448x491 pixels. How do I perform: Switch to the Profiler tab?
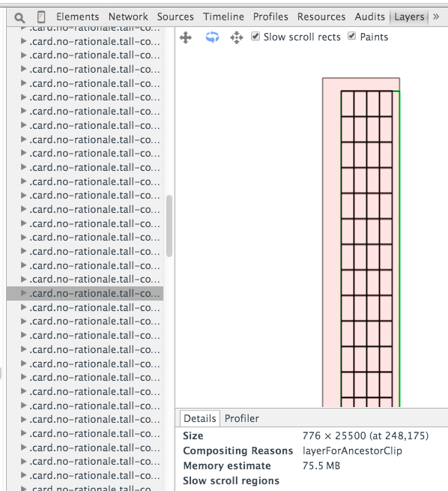pos(241,418)
